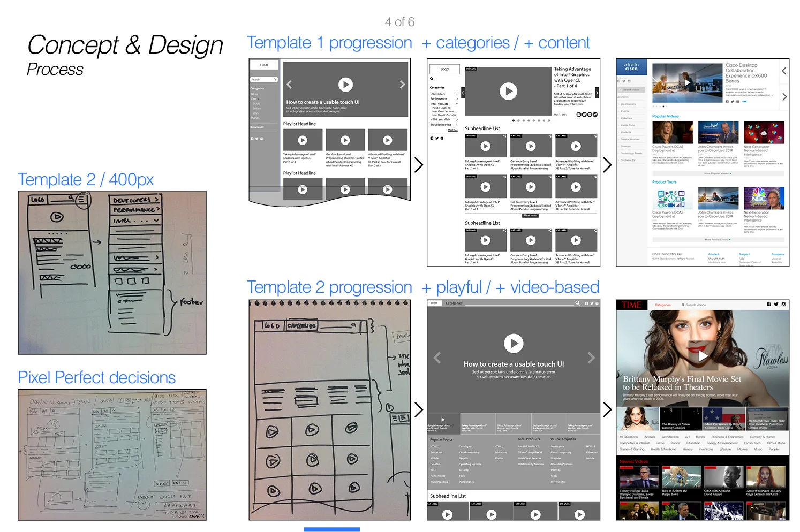This screenshot has width=800, height=532.
Task: Click the left carousel arrow in the Template 2 gray wireframe
Action: point(437,358)
